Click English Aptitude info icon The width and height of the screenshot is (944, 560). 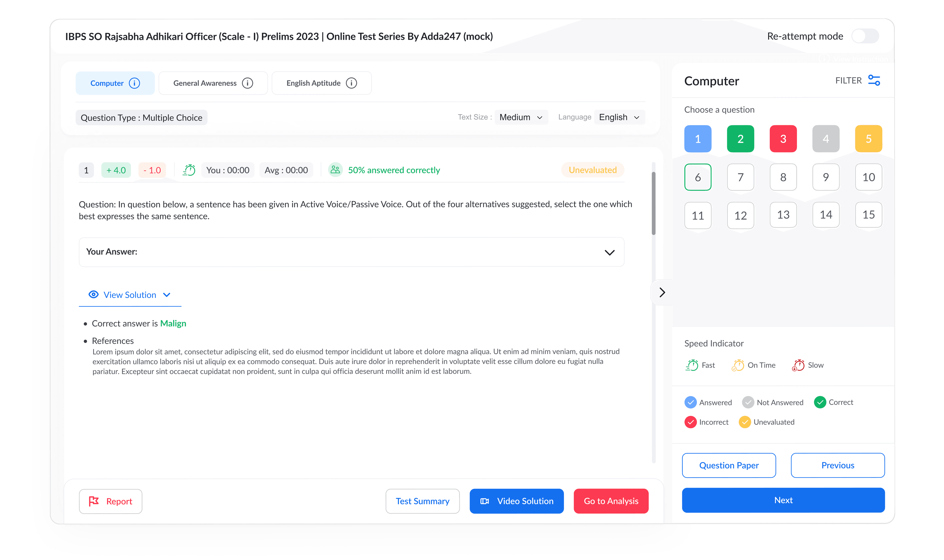[351, 83]
